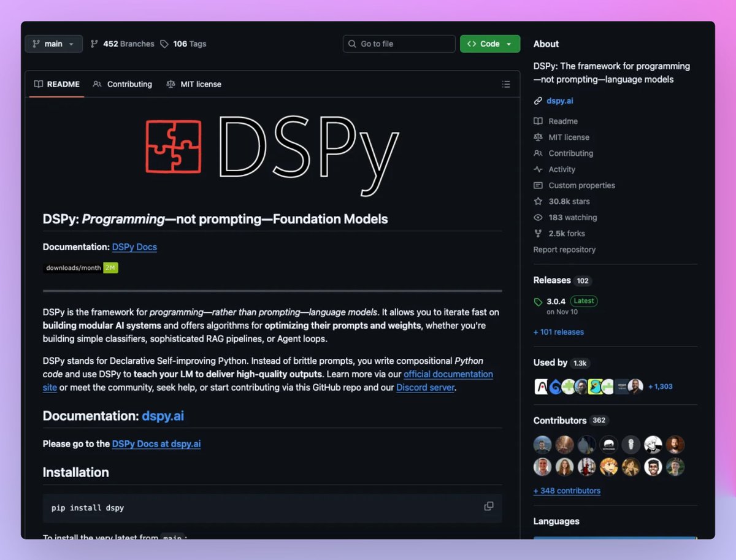The image size is (736, 560).
Task: Open the Contributors 362 heading
Action: pos(570,420)
